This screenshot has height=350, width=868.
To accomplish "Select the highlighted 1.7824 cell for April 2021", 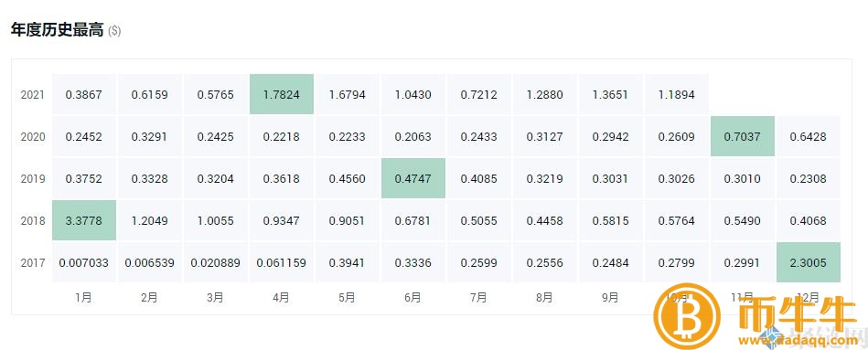I will pyautogui.click(x=282, y=94).
